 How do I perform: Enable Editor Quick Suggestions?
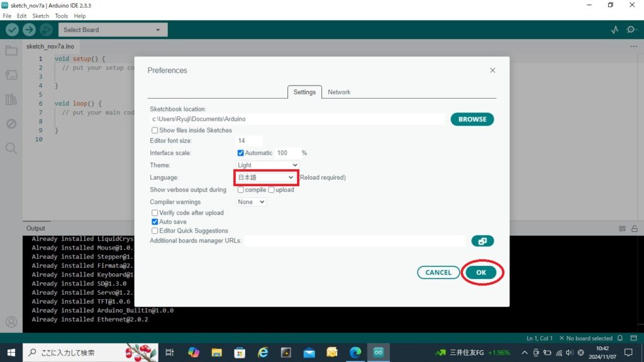[x=155, y=231]
